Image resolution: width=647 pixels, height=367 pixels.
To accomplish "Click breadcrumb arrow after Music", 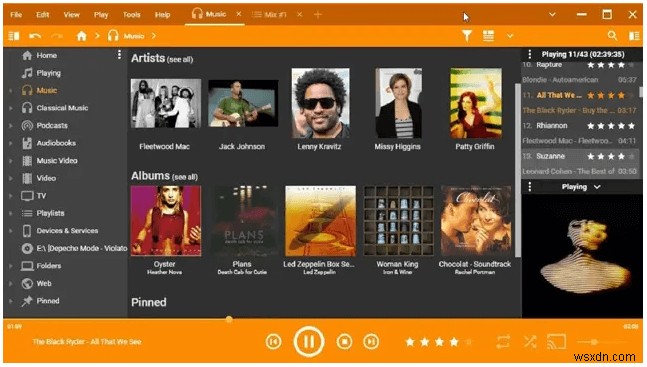I will coord(153,36).
